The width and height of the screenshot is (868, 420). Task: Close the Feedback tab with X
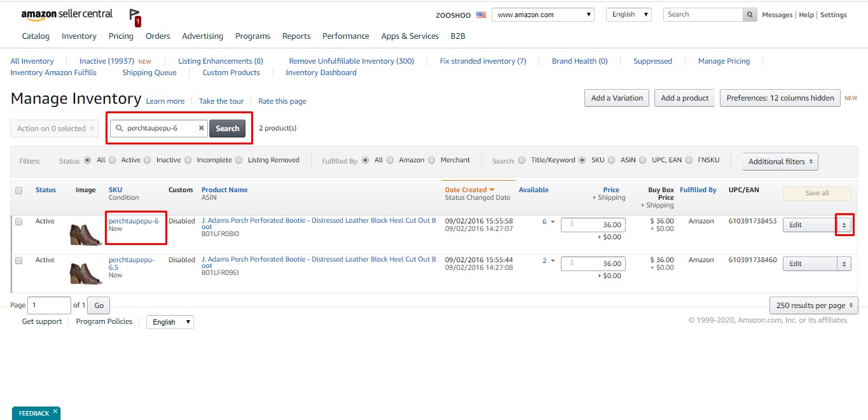55,412
